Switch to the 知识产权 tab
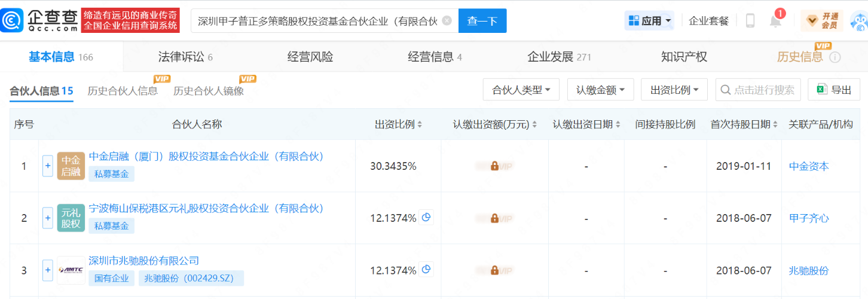 pyautogui.click(x=684, y=57)
